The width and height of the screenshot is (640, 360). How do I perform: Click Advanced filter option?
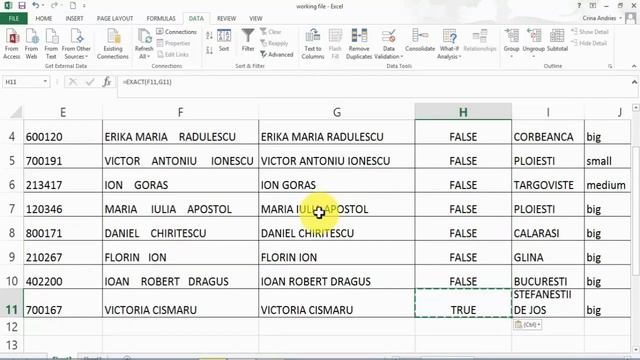(x=277, y=54)
